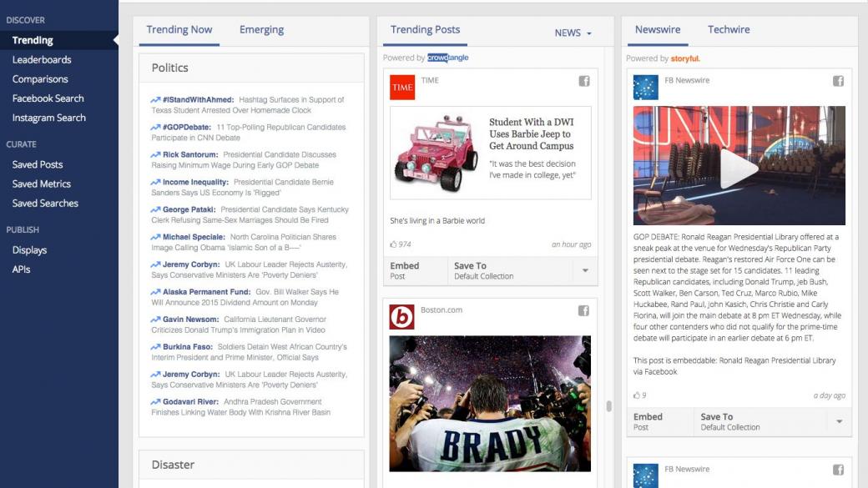Switch to the Techwire tab
The width and height of the screenshot is (868, 488).
(x=729, y=30)
